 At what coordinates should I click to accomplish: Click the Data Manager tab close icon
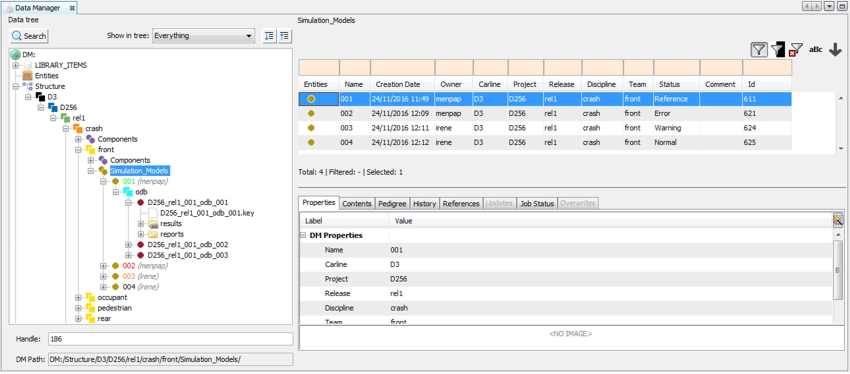pos(73,8)
